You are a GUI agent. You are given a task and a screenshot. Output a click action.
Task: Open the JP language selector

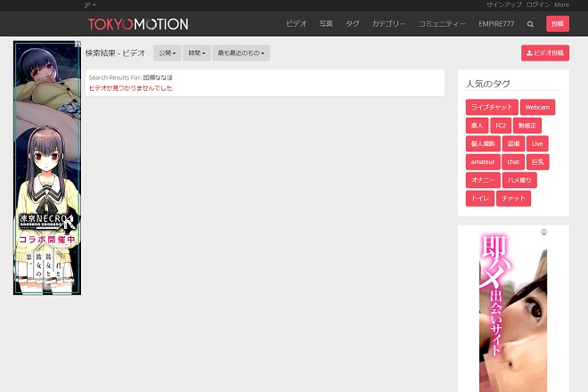(89, 4)
